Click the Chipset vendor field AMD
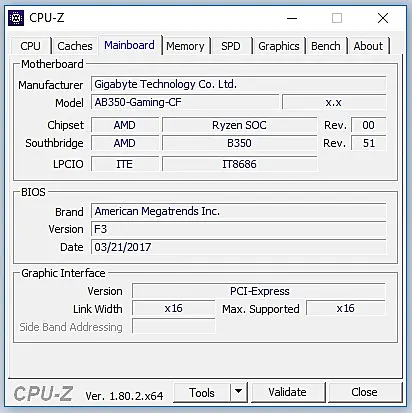The height and width of the screenshot is (413, 412). click(125, 125)
